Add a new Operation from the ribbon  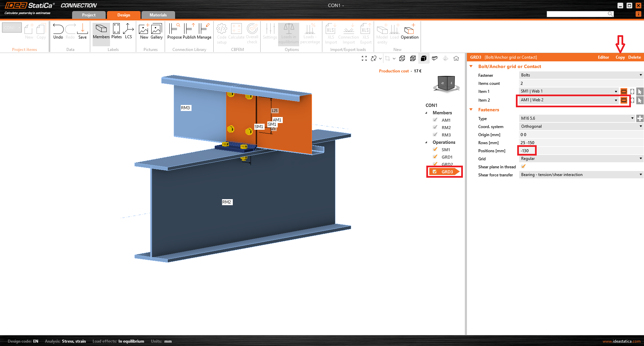[x=410, y=30]
